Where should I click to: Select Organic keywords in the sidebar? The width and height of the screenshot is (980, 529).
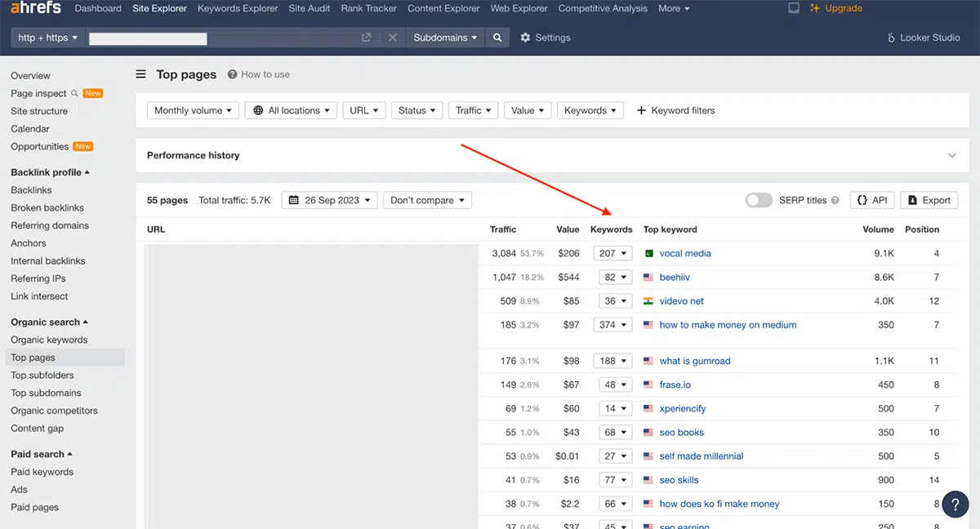click(49, 340)
